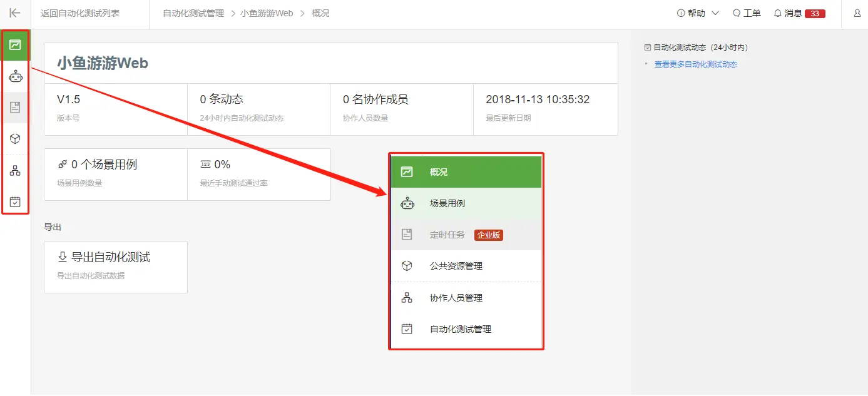Select 公共资源管理 in the expanded labeled menu
The height and width of the screenshot is (396, 868).
pos(466,266)
